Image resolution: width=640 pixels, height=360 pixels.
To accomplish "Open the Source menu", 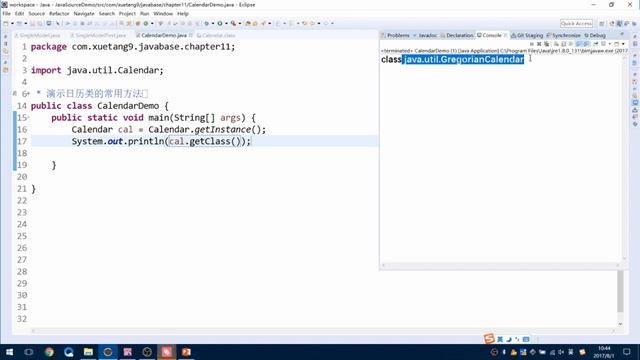I will pyautogui.click(x=36, y=13).
